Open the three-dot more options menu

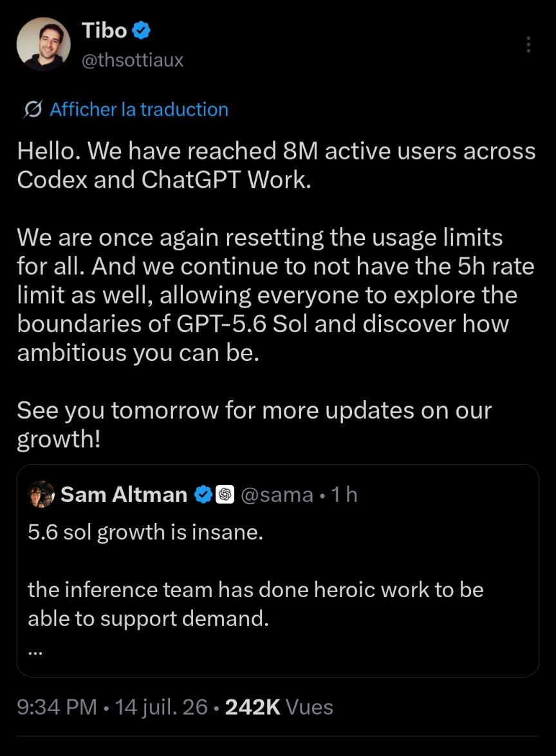coord(528,44)
